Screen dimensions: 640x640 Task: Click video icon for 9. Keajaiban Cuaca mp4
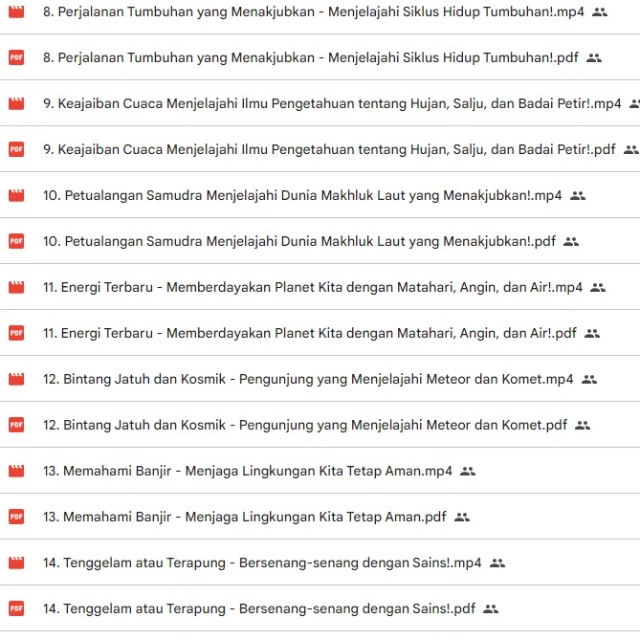pos(16,104)
